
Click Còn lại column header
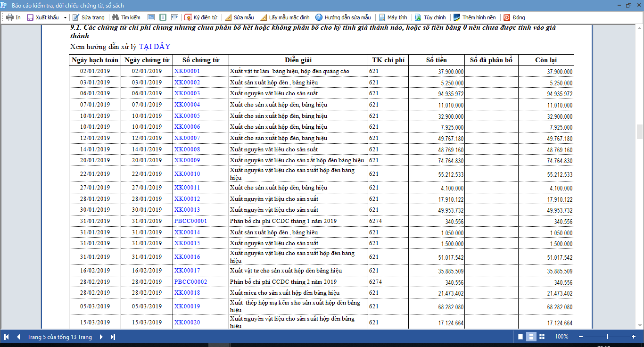[x=546, y=60]
